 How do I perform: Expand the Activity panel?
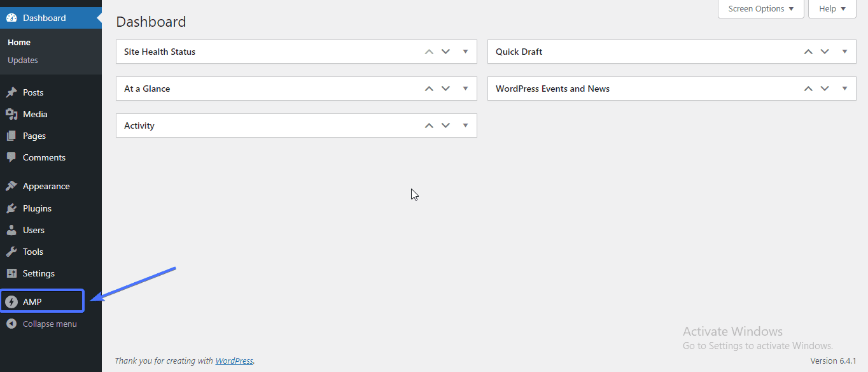pyautogui.click(x=465, y=125)
